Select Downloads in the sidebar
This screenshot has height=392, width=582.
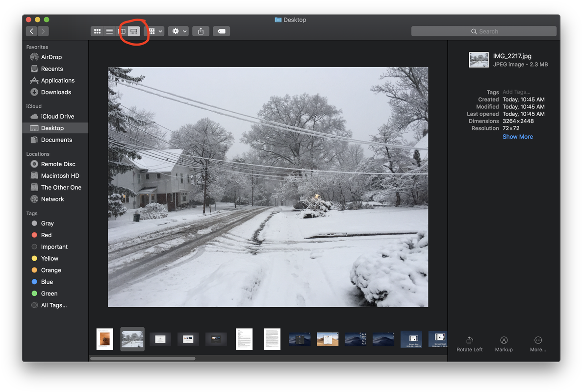pos(56,92)
